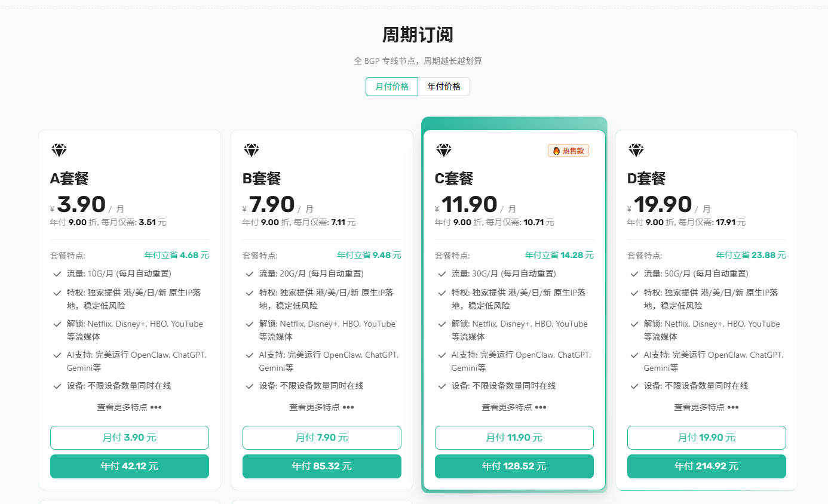Click the diamond icon on C套餐 card
The width and height of the screenshot is (828, 504).
pyautogui.click(x=444, y=150)
